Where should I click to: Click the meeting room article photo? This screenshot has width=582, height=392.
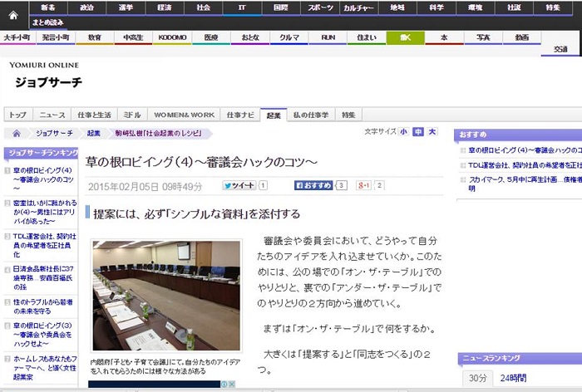tap(166, 295)
